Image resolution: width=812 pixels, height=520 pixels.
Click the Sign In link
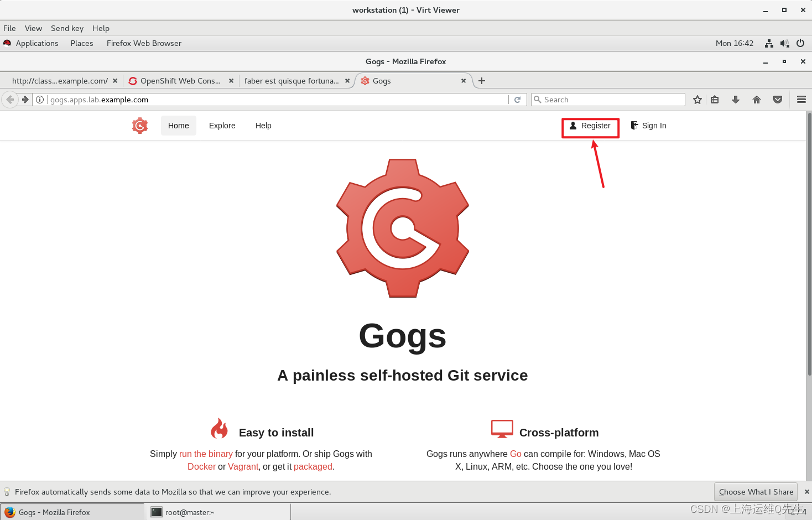click(x=648, y=126)
